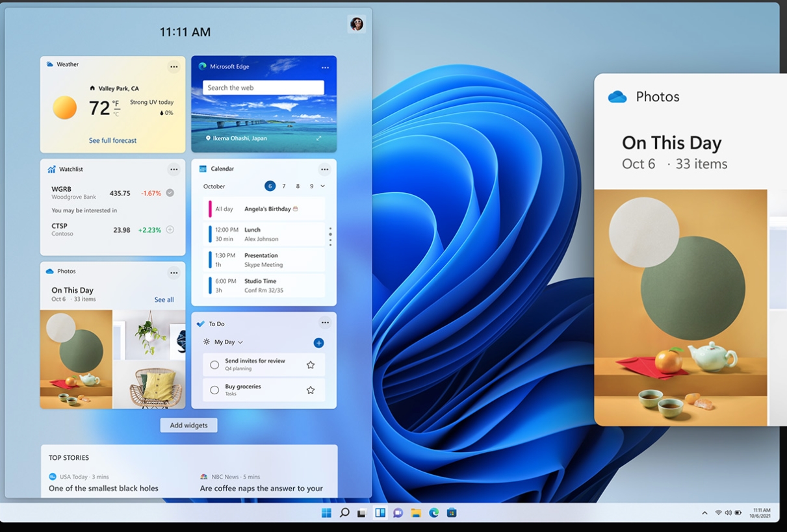Screen dimensions: 787x532
Task: Open Calendar widget more options menu
Action: click(x=325, y=170)
